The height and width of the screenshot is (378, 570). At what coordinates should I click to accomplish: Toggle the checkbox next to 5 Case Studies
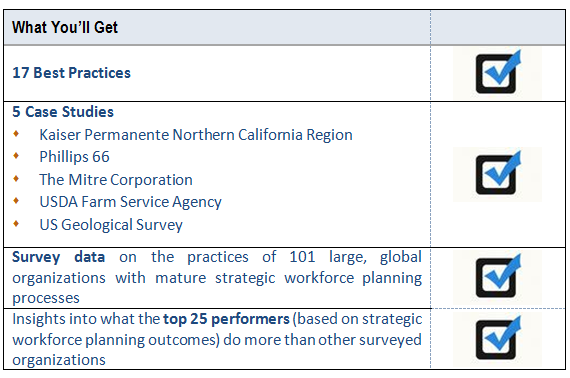pos(498,174)
